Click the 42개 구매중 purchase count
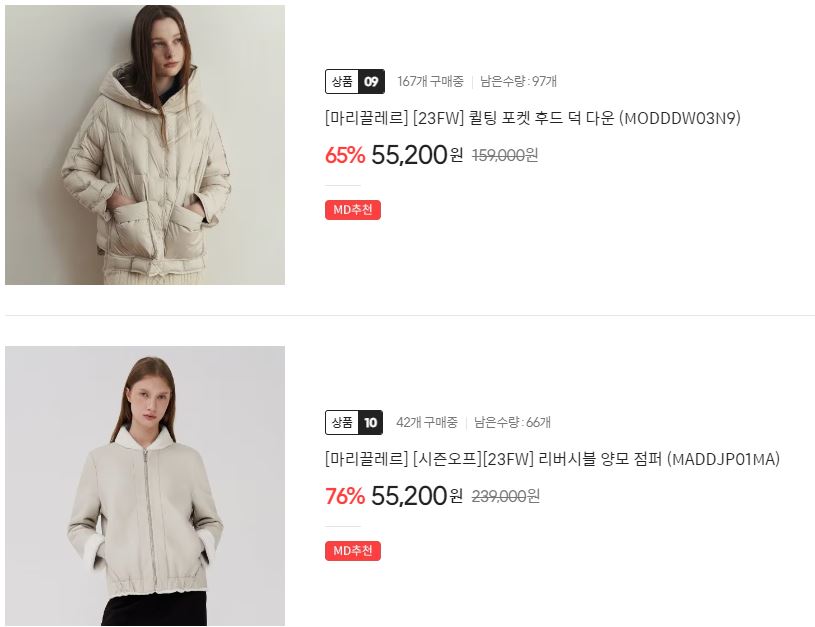Screen dimensions: 815x627 (x=427, y=423)
